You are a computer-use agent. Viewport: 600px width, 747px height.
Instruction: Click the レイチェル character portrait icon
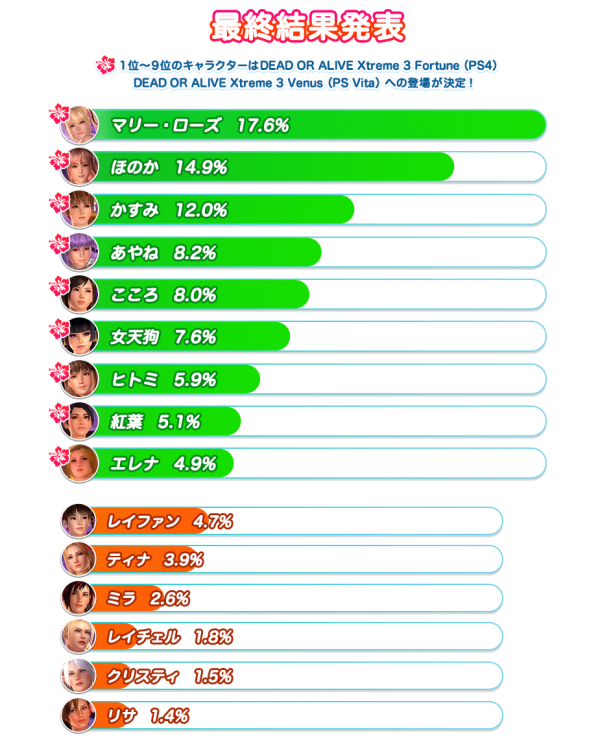click(78, 637)
